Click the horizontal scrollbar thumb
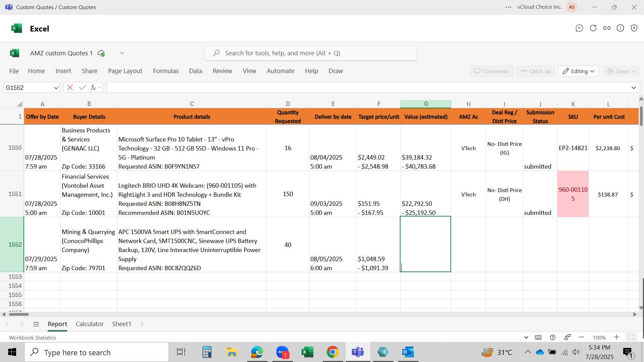Viewport: 644px width, 362px height. (x=19, y=314)
